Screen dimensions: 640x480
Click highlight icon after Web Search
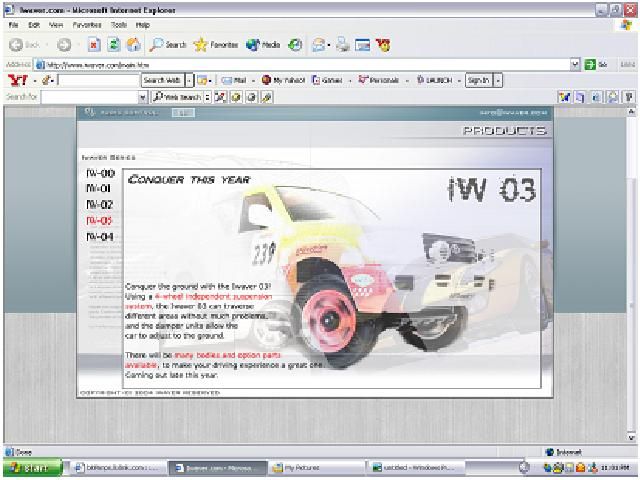coord(220,97)
